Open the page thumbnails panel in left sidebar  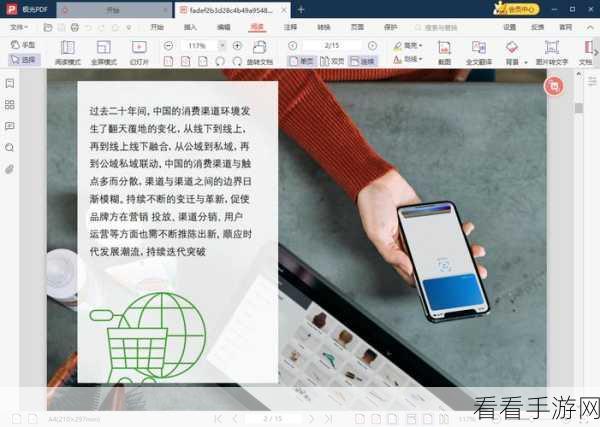[10, 104]
